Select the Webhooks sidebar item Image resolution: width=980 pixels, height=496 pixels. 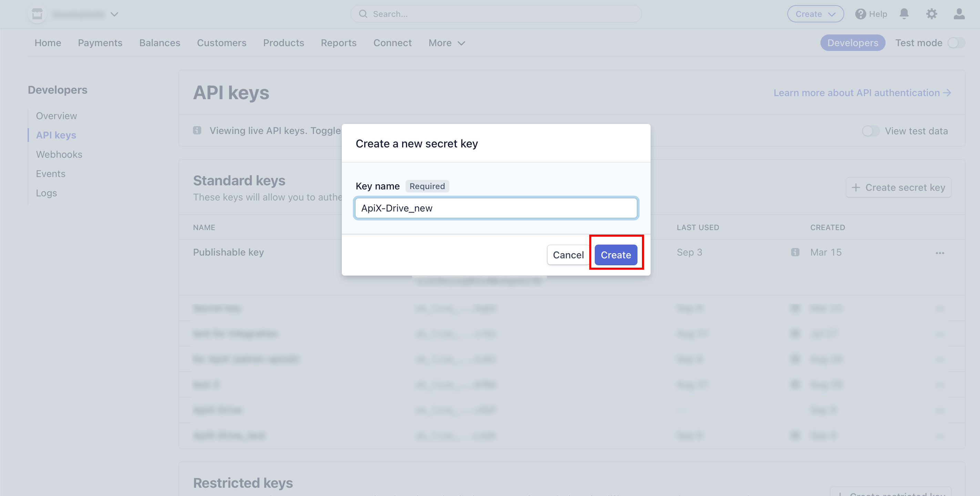[60, 154]
